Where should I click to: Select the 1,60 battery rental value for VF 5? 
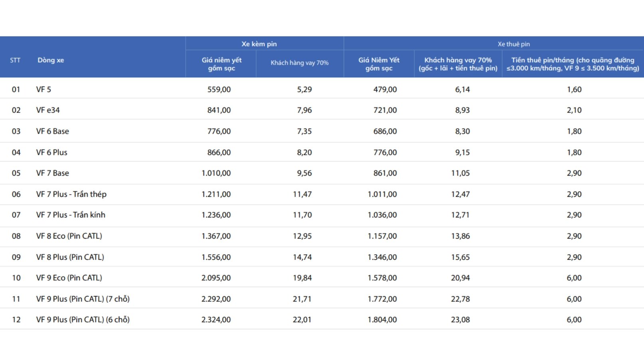(574, 89)
